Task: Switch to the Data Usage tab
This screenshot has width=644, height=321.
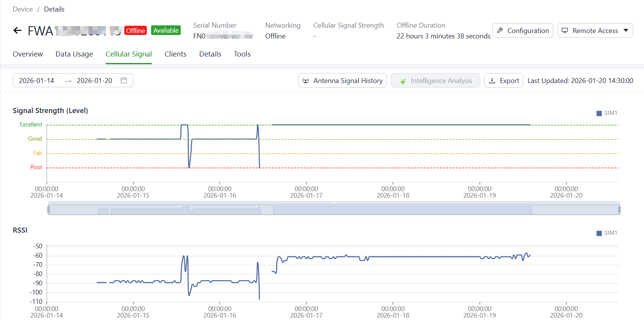Action: [x=74, y=54]
